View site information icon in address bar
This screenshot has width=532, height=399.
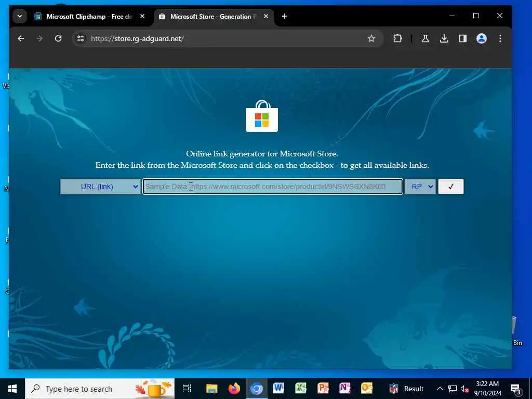coord(81,38)
